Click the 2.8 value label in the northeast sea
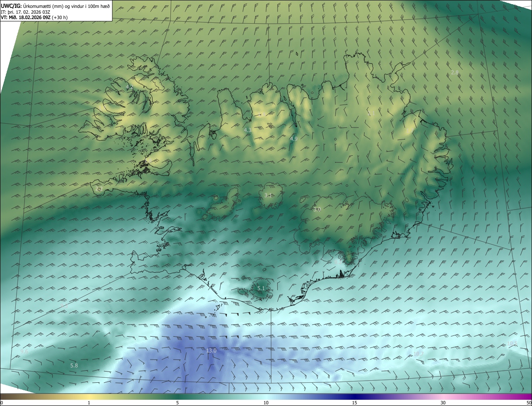This screenshot has width=532, height=406. click(455, 72)
